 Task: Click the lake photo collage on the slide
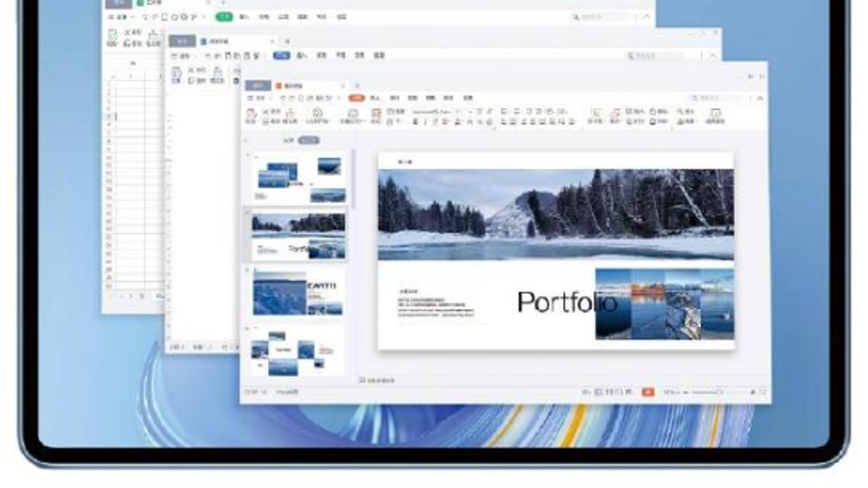(665, 304)
